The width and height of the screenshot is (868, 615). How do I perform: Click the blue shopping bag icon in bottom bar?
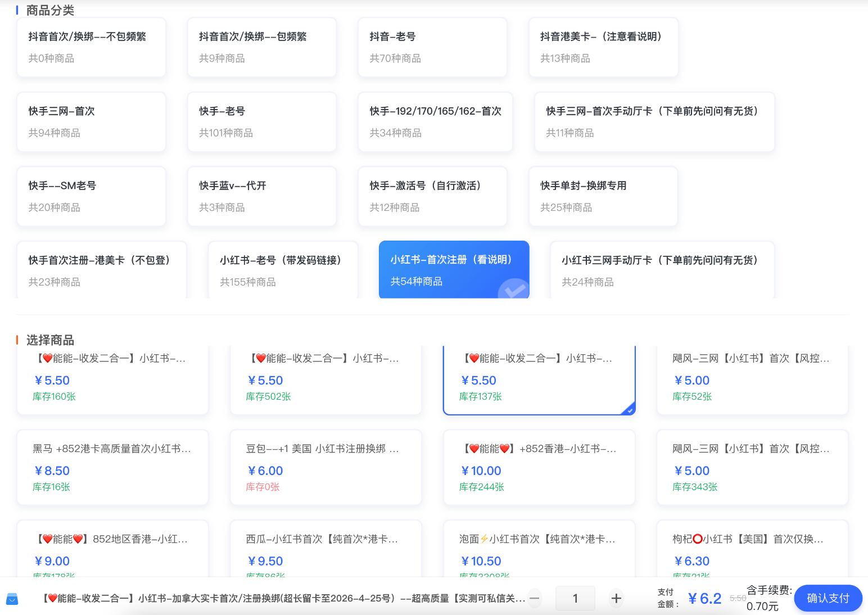tap(12, 599)
